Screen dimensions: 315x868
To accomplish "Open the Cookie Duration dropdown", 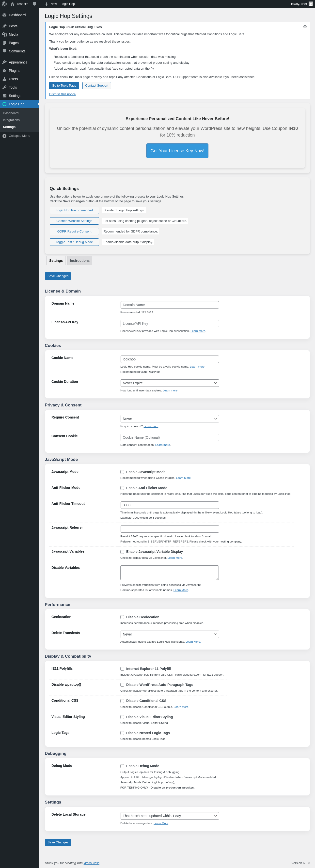I will tap(170, 383).
